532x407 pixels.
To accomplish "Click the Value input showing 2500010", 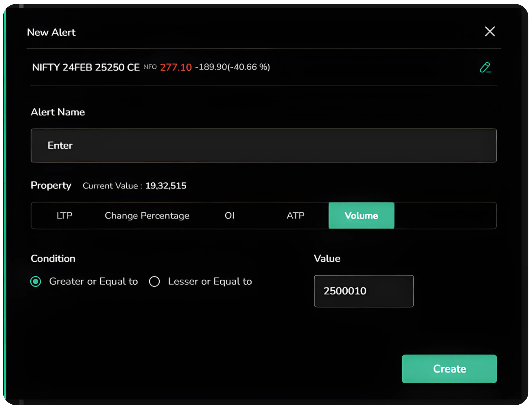I will tap(363, 291).
